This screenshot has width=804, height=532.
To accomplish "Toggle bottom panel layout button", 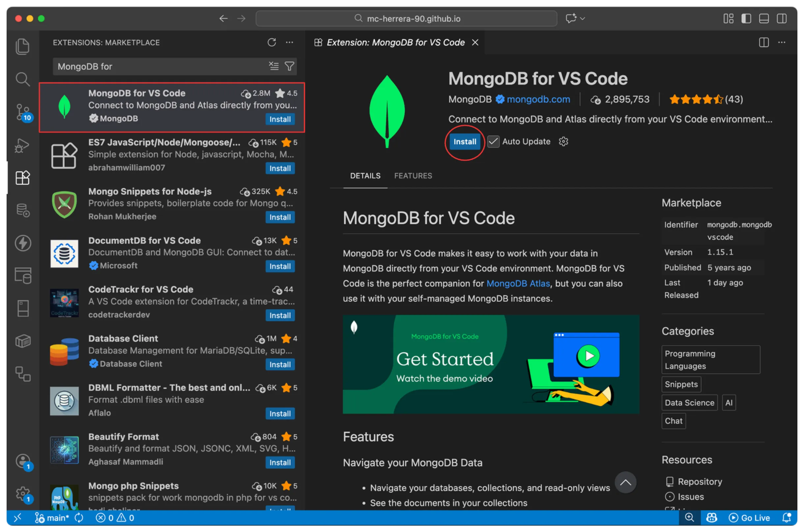I will 763,18.
